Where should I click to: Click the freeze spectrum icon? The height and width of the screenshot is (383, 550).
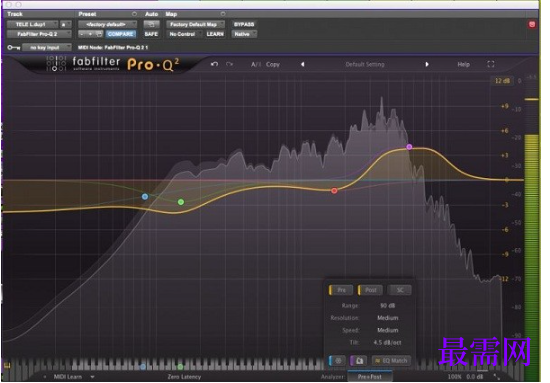tap(338, 360)
